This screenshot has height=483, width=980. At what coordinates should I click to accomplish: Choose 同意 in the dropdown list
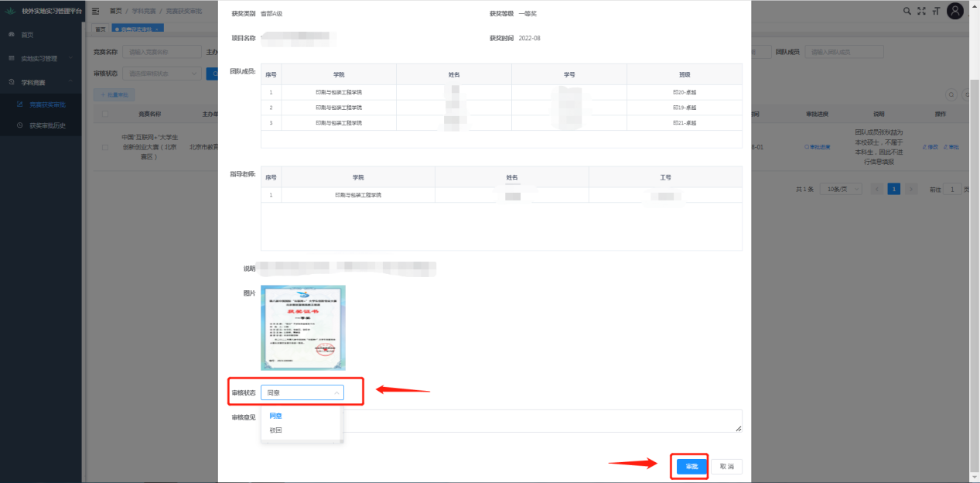pyautogui.click(x=276, y=416)
